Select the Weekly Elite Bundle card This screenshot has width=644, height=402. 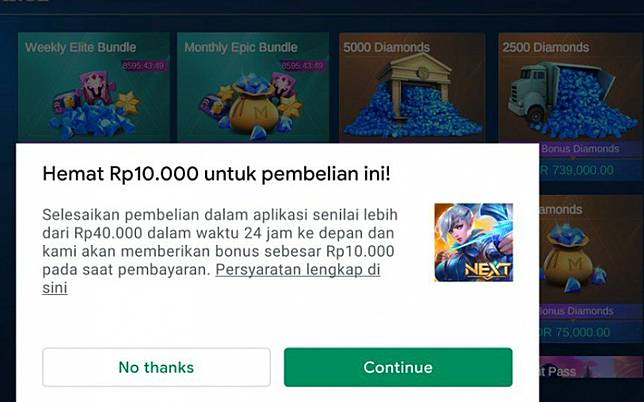point(94,87)
